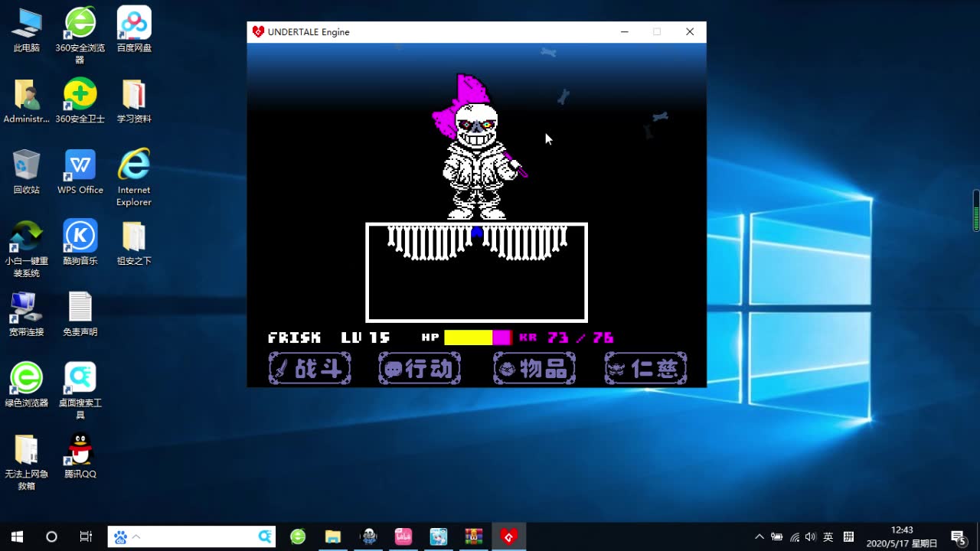Open the WinRAR taskbar icon
This screenshot has height=551, width=980.
point(474,536)
